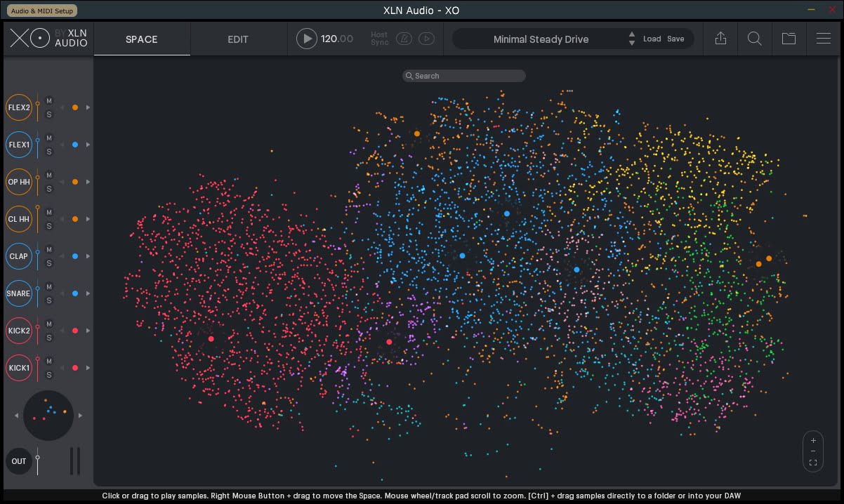Mute the CL HH channel
Image resolution: width=844 pixels, height=504 pixels.
[x=49, y=212]
